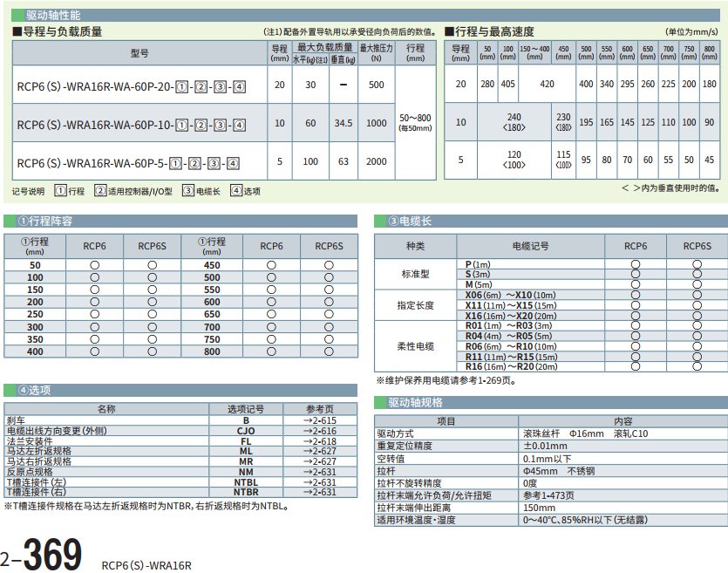Select the speed cell 240 <180>
Image resolution: width=728 pixels, height=573 pixels.
coord(514,122)
